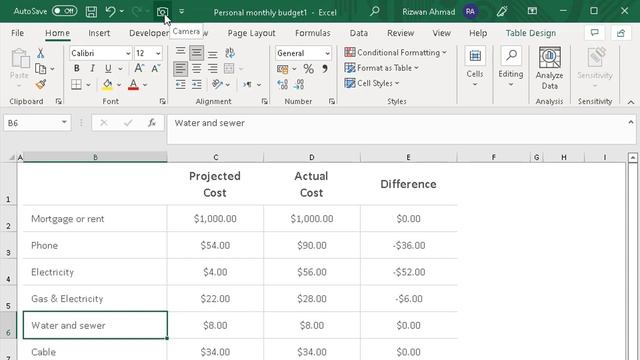Open the File tab

coord(17,33)
